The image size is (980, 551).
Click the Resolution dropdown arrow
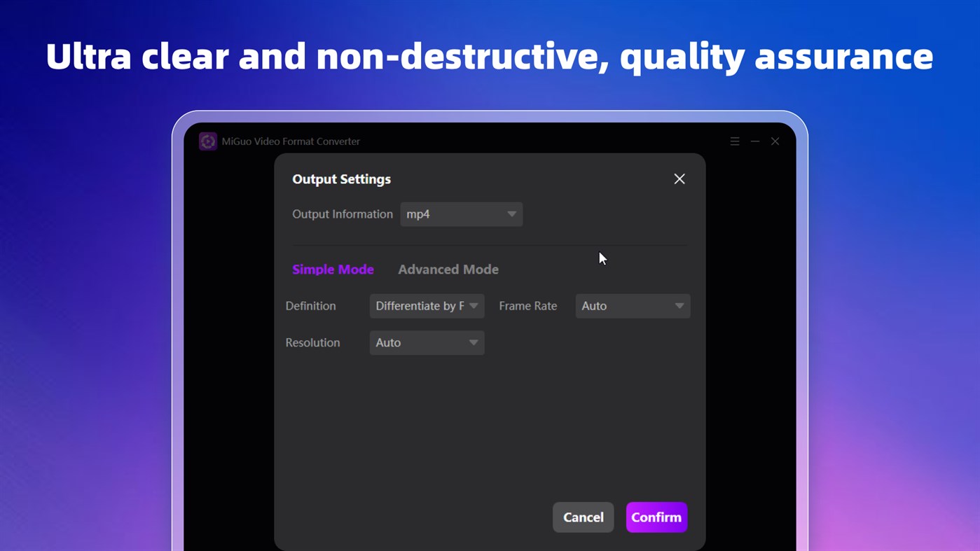(x=474, y=342)
